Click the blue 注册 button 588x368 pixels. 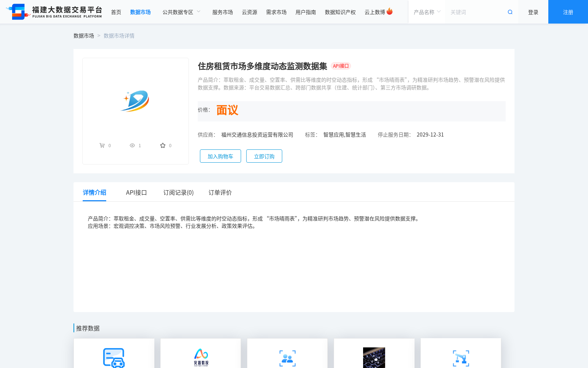(568, 12)
